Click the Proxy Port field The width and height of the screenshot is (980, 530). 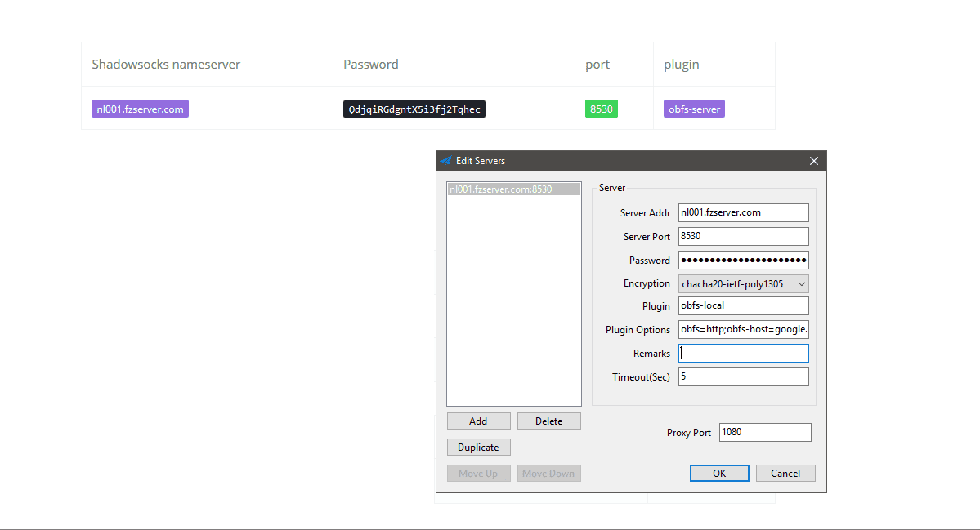[764, 432]
